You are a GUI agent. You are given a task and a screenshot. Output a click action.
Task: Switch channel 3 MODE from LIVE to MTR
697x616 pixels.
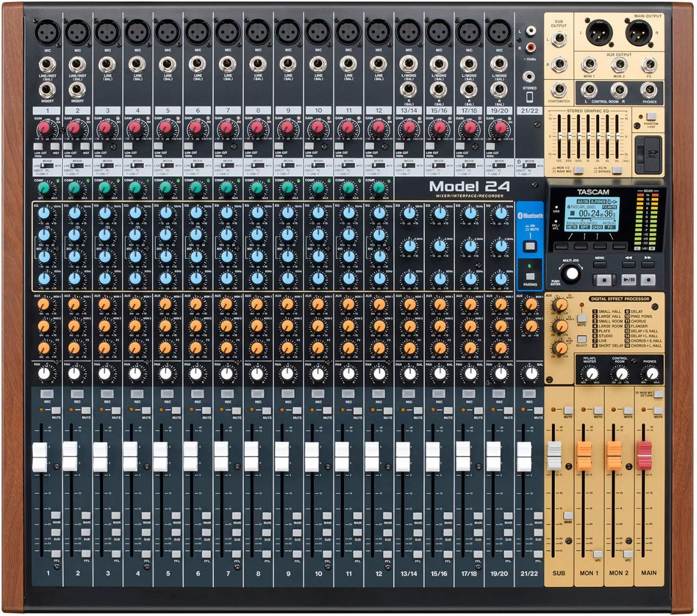click(x=106, y=166)
